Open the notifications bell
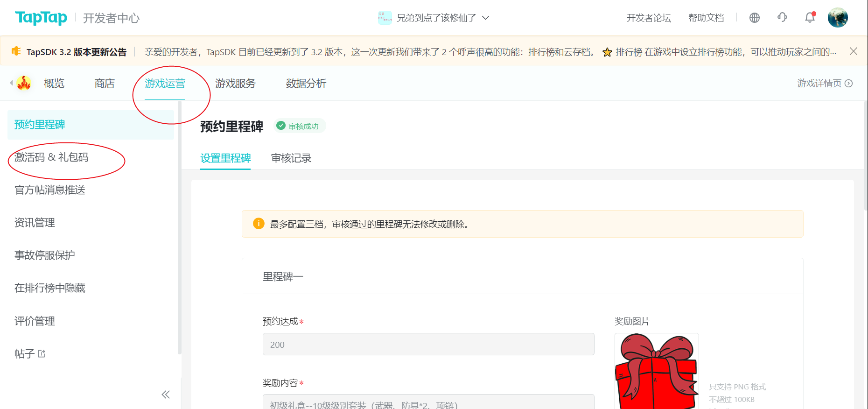Viewport: 868px width, 409px height. click(x=810, y=18)
